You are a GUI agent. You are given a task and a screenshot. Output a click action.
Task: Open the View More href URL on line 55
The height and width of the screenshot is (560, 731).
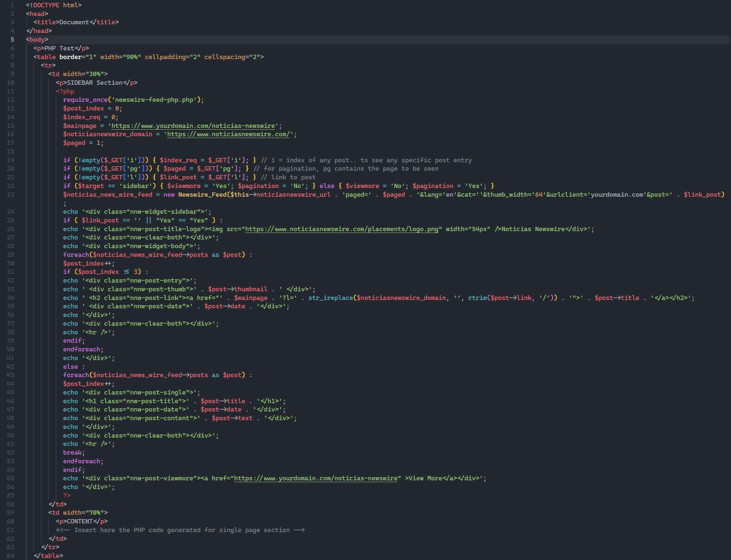coord(316,478)
